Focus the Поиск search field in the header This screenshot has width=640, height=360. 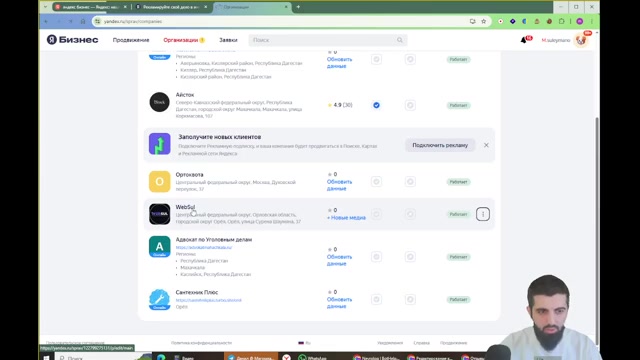328,40
